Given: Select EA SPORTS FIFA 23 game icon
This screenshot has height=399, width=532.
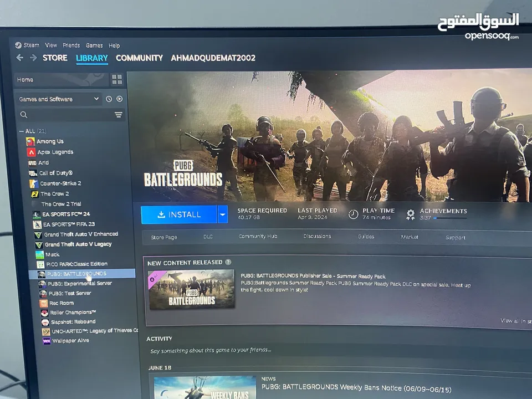Looking at the screenshot, I should coord(37,224).
